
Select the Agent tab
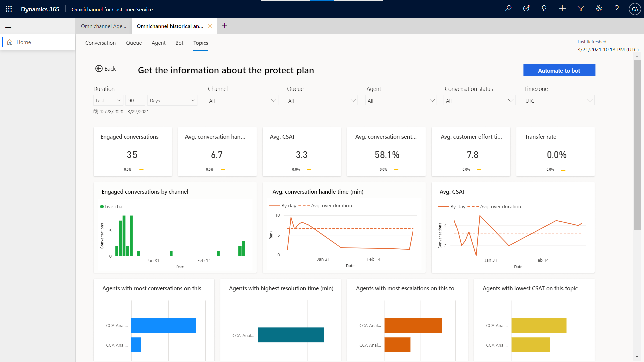click(x=158, y=43)
